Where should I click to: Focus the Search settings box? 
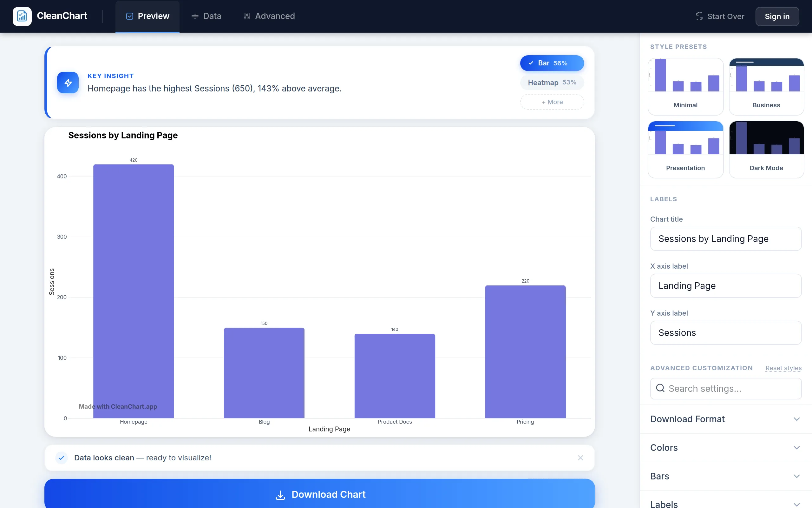(x=726, y=388)
